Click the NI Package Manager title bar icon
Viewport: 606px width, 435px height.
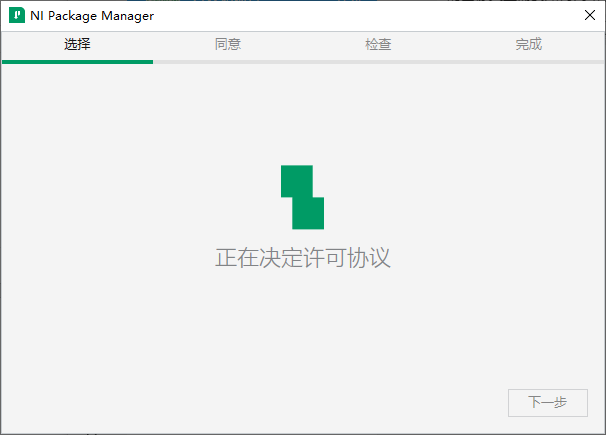pyautogui.click(x=17, y=16)
